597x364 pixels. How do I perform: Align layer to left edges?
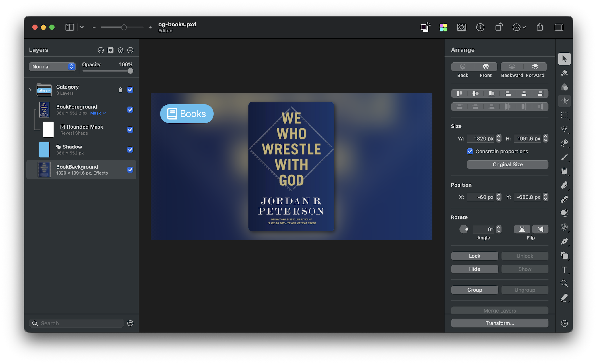[x=508, y=93]
